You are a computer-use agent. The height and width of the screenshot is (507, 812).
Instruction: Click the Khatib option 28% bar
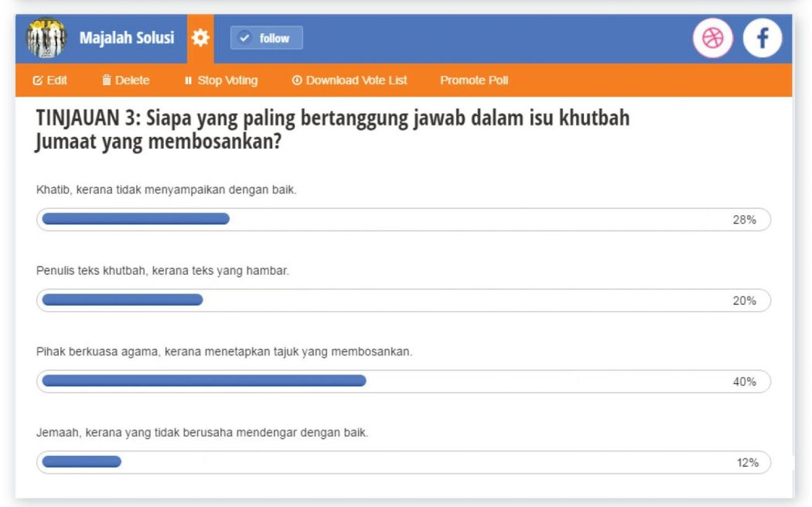(403, 219)
